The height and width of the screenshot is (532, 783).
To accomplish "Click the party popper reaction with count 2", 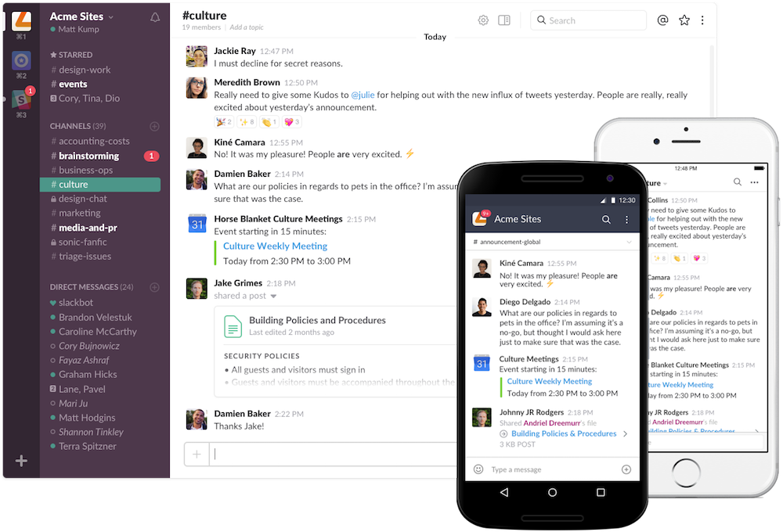I will point(225,122).
